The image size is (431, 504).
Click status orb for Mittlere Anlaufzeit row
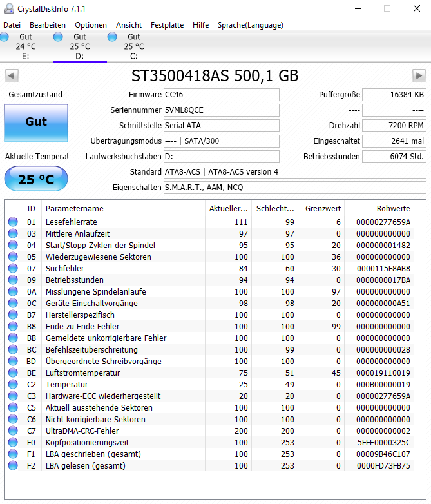tap(13, 233)
